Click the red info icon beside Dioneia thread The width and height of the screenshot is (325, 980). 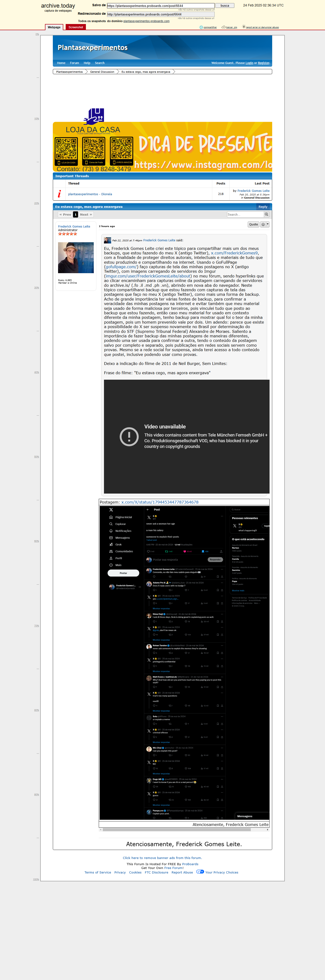pos(59,194)
